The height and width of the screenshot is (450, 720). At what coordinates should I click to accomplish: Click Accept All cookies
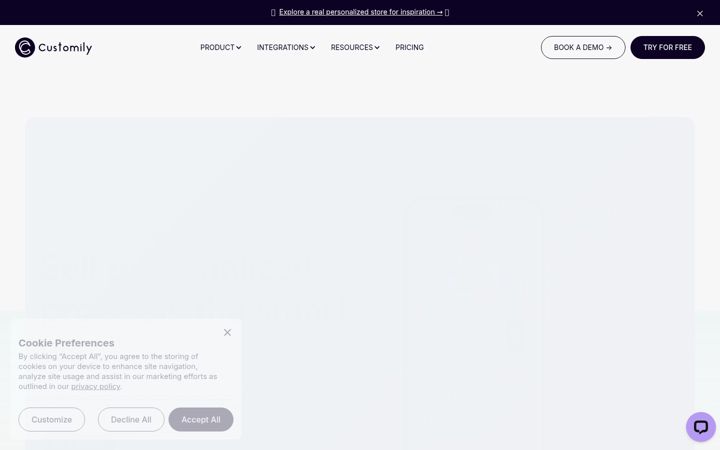[201, 419]
